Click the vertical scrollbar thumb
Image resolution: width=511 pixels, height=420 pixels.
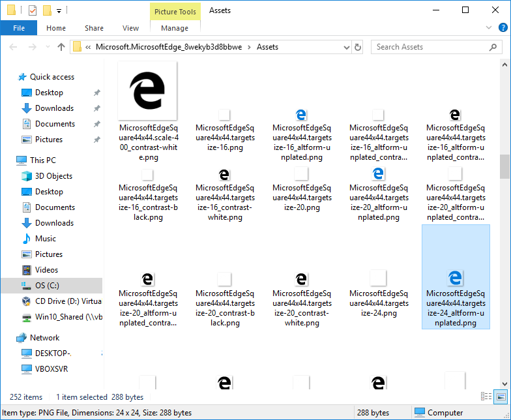pos(504,166)
